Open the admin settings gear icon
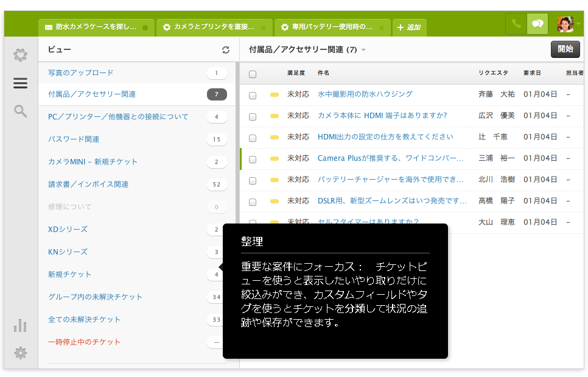Screen dimensions: 588x377 (x=20, y=353)
